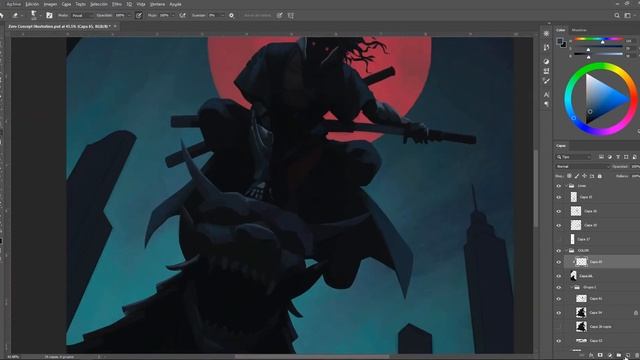Enable airbrush build-up icon next to Flujo
Image resolution: width=640 pixels, height=360 pixels.
(x=182, y=15)
